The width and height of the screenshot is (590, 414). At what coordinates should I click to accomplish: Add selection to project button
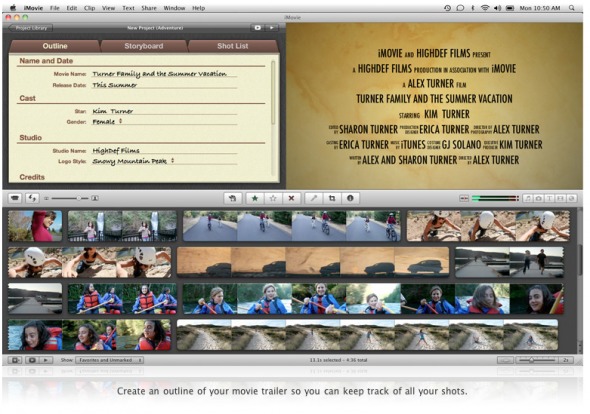[x=233, y=198]
